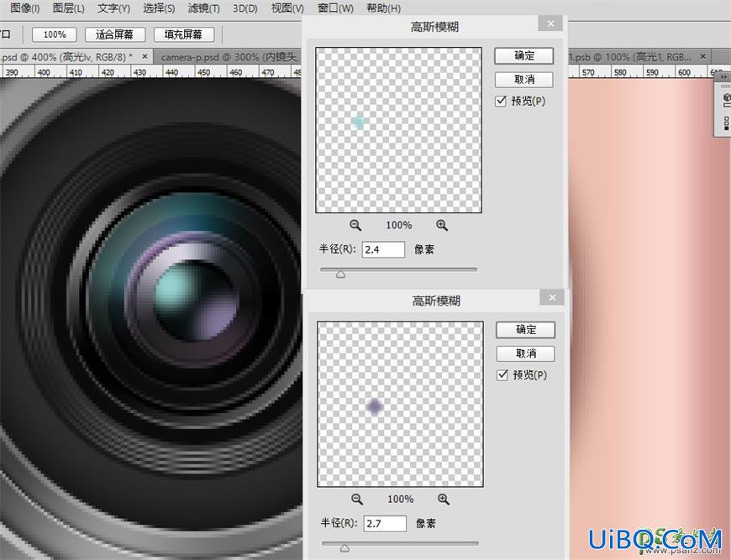The image size is (731, 560).
Task: Zoom in preview in upper blur dialog
Action: [442, 226]
